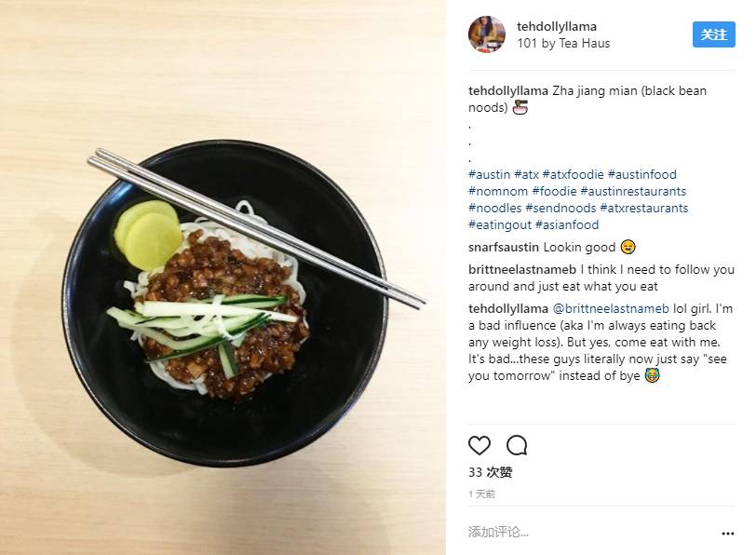Open tehdollyllama username in post header

pos(557,26)
